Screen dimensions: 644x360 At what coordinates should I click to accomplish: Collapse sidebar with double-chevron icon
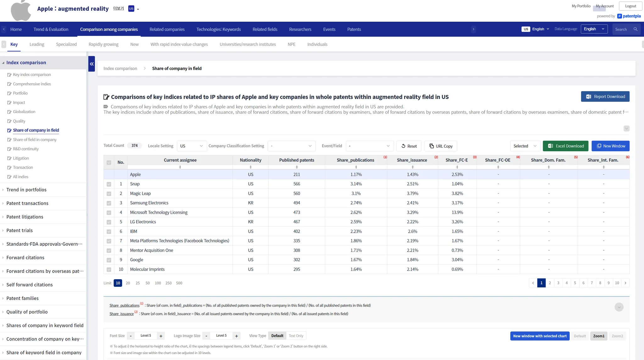point(92,64)
